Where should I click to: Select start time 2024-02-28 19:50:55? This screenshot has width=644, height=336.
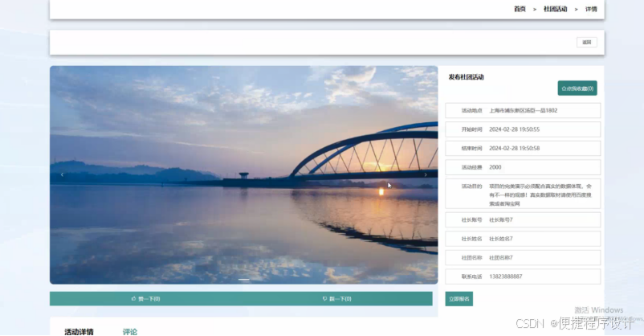click(514, 129)
